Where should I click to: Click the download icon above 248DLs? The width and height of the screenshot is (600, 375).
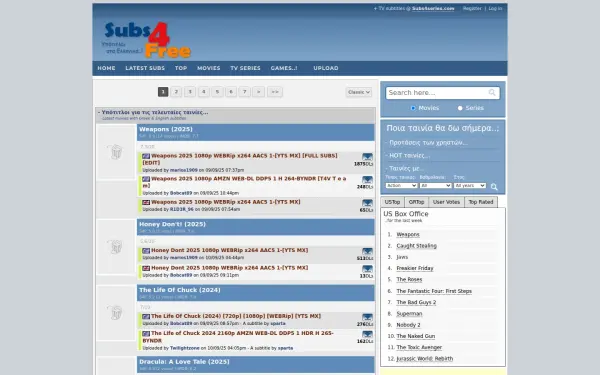(367, 179)
